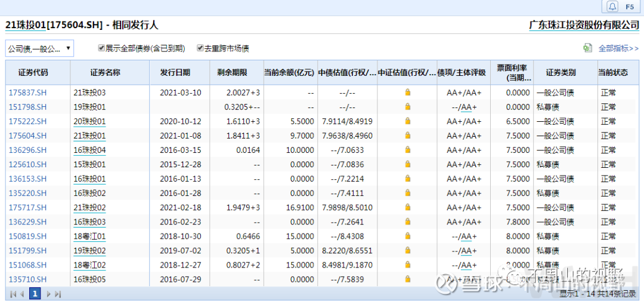Click lock icon in 16珠投04 row

click(x=407, y=150)
